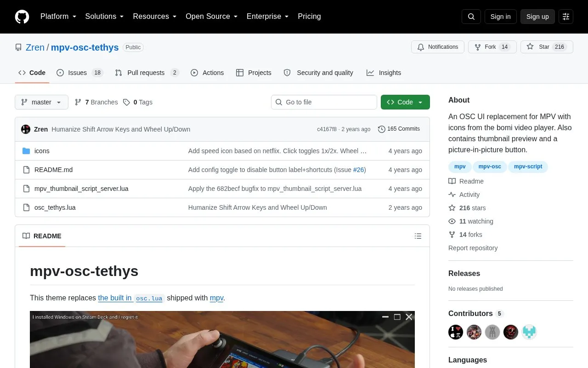
Task: Open the appearance settings icon button
Action: (566, 17)
